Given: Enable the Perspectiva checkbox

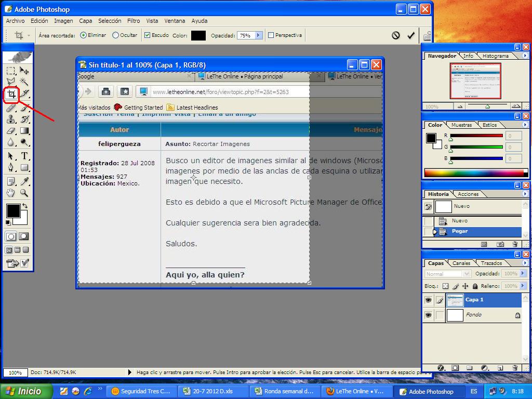Looking at the screenshot, I should tap(271, 35).
